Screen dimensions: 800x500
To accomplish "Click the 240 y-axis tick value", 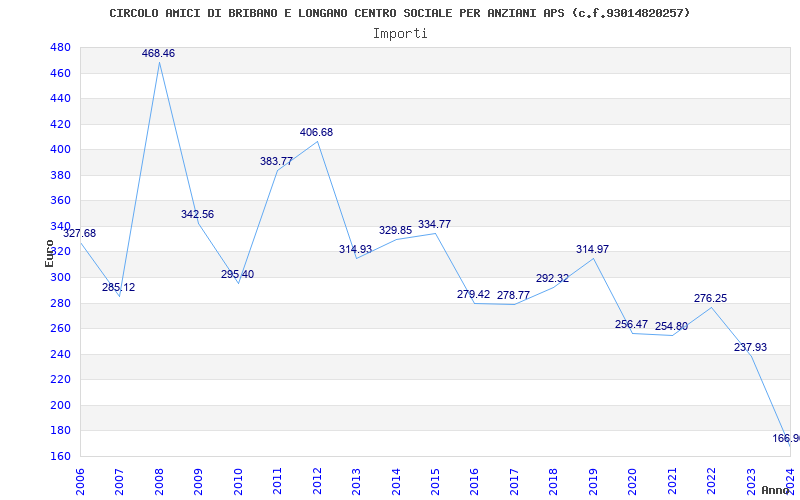I will pos(60,354).
